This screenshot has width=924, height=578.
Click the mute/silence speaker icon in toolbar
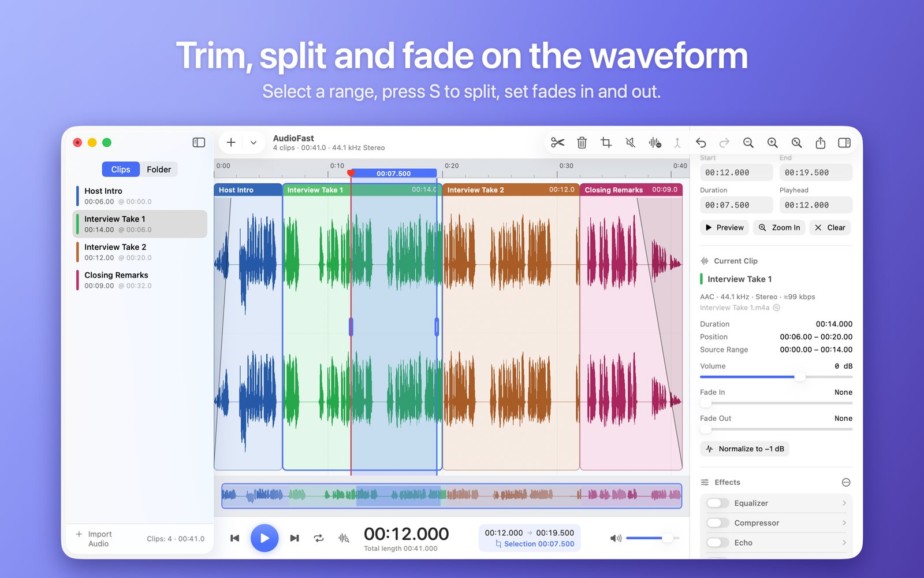(630, 142)
